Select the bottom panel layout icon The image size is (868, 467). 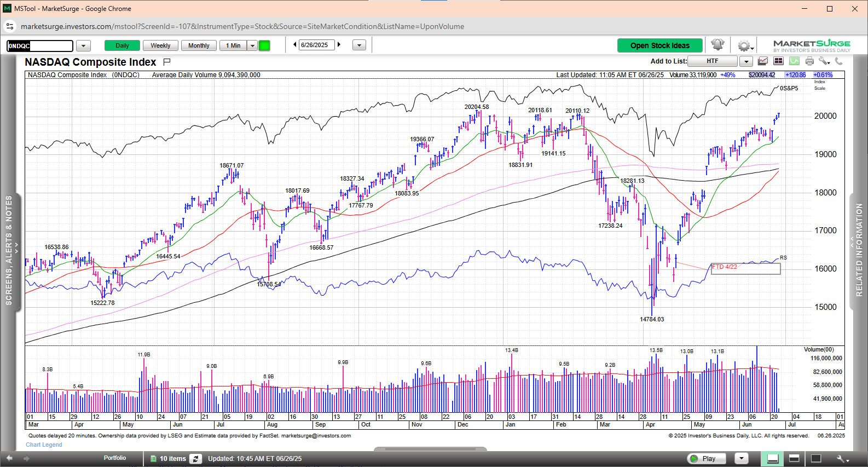coord(773,459)
